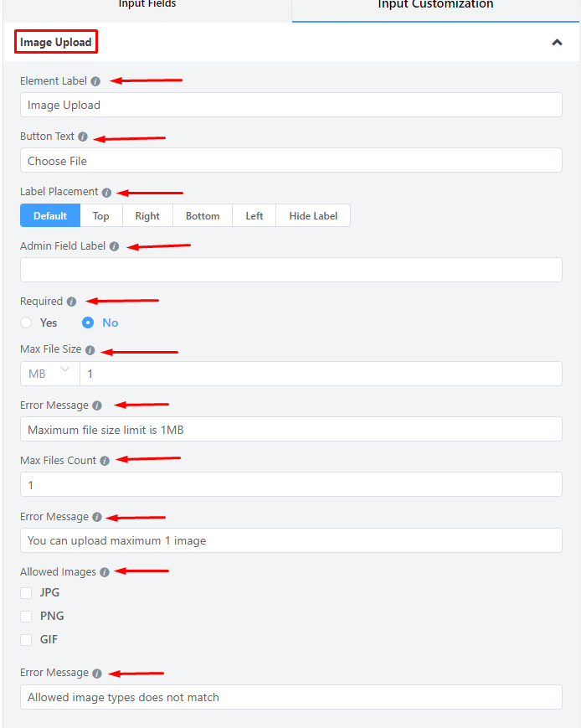Open the Input Customization tab

pos(435,5)
